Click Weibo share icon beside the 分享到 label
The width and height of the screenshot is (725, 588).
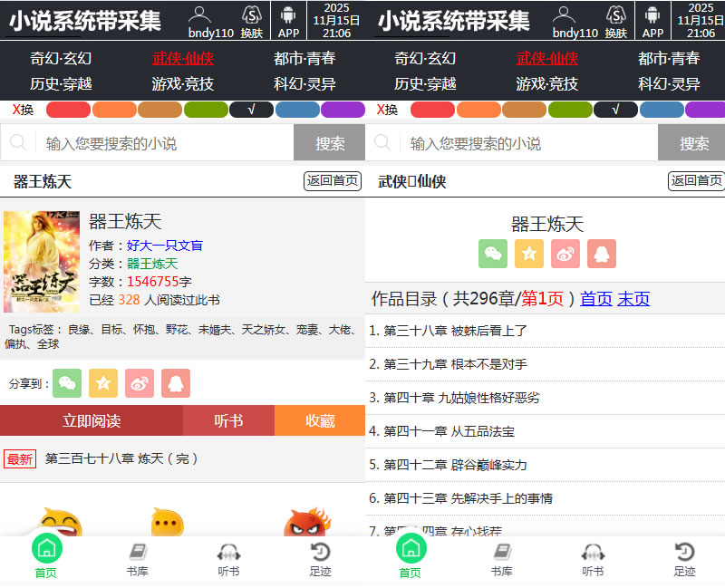[x=140, y=383]
